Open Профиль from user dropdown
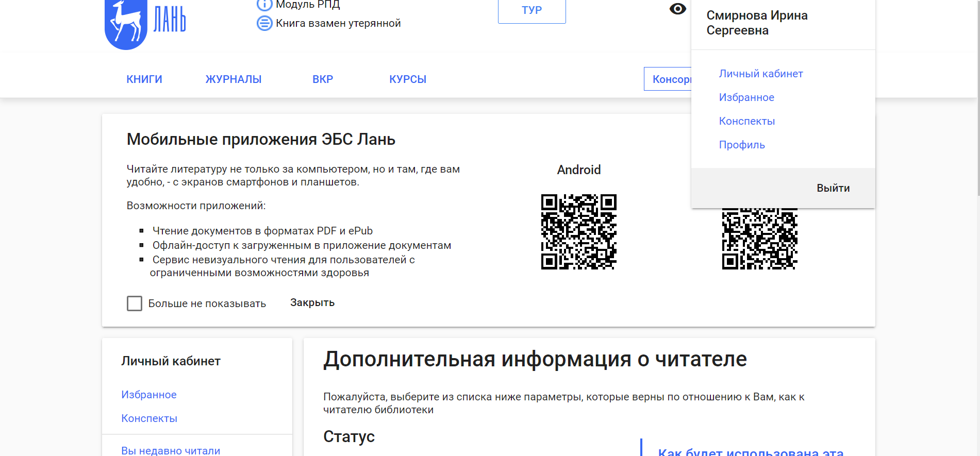This screenshot has width=980, height=456. point(742,145)
